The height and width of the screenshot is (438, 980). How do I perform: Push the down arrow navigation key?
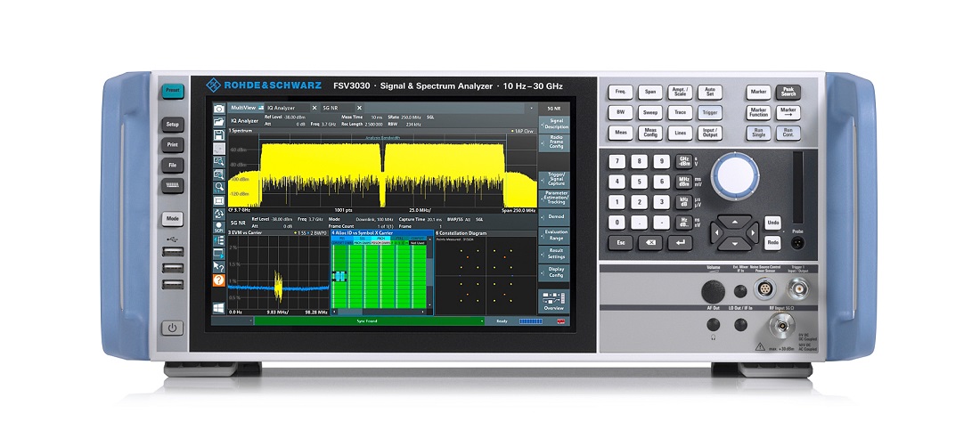pos(734,244)
